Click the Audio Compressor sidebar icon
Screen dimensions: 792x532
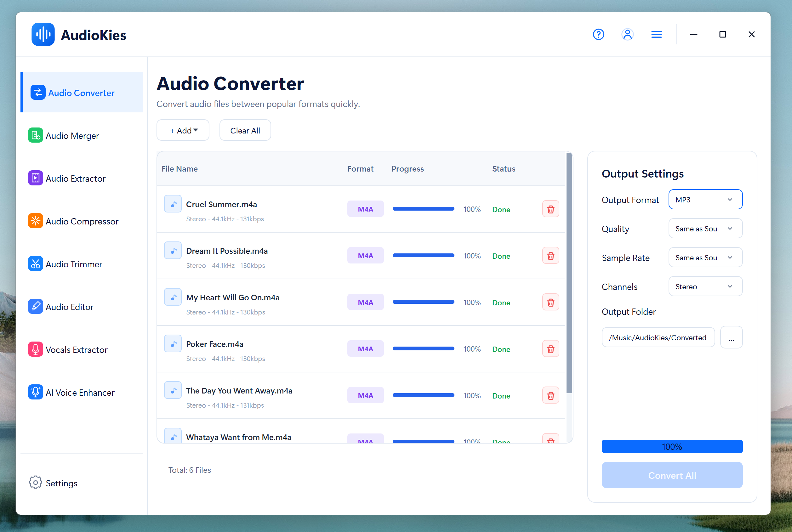pos(35,221)
